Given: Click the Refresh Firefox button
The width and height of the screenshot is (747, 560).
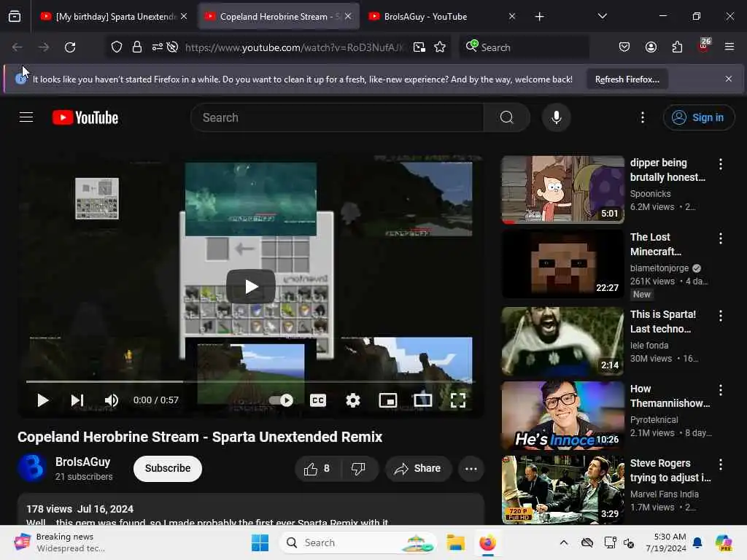Looking at the screenshot, I should tap(627, 79).
